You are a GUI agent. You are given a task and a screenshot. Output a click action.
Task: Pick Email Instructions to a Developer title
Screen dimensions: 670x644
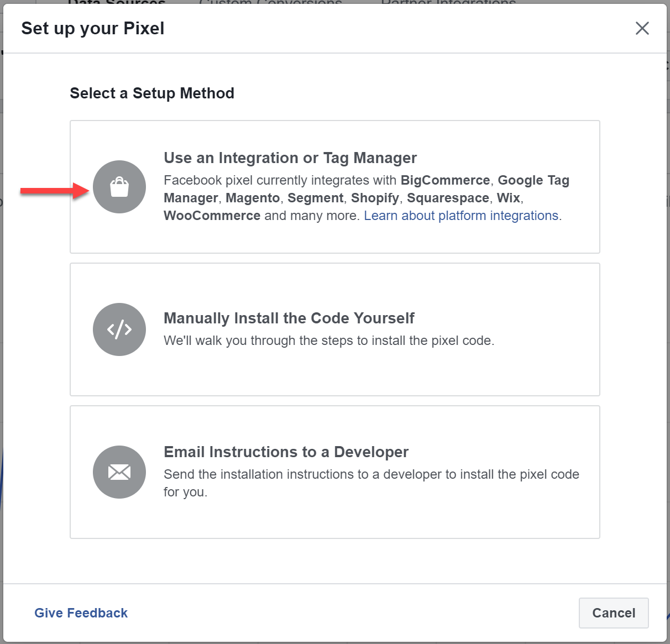tap(286, 452)
